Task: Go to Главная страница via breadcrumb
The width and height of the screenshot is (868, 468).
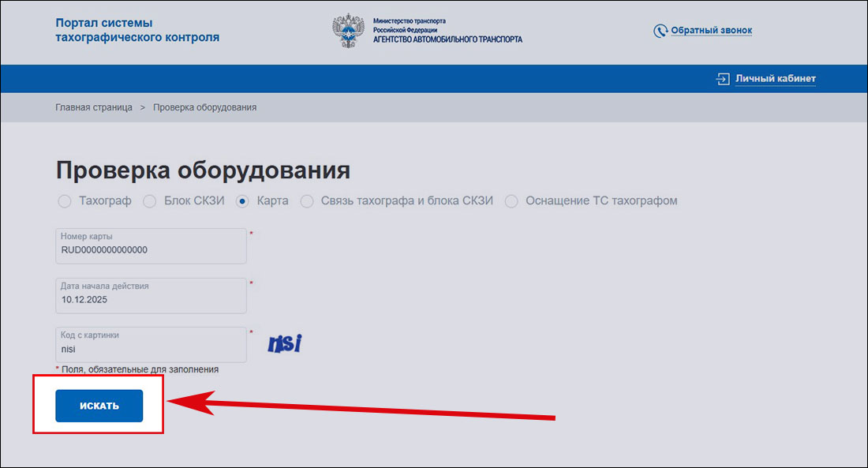Action: 94,107
